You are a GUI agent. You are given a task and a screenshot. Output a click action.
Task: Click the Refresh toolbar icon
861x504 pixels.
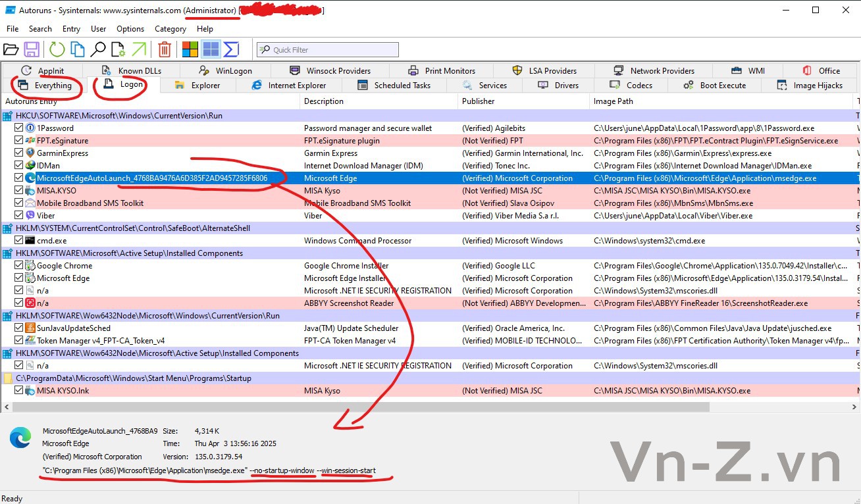(57, 49)
